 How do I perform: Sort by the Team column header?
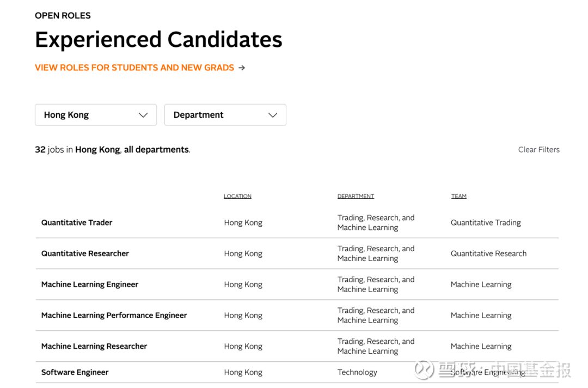pos(459,196)
